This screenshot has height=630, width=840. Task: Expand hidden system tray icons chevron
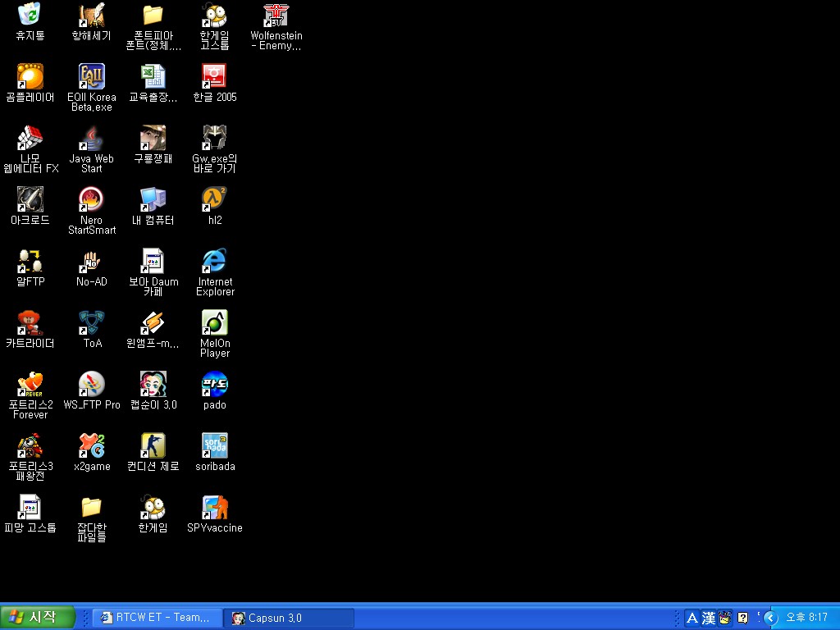click(769, 618)
